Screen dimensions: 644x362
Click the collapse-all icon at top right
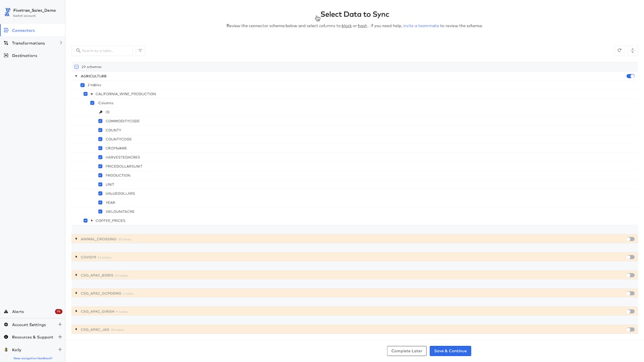tap(632, 50)
